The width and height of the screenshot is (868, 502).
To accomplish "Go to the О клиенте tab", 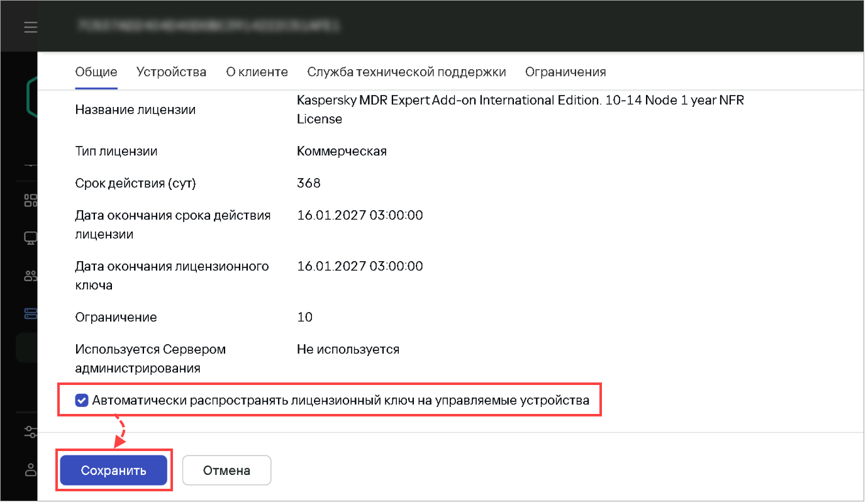I will pyautogui.click(x=257, y=72).
